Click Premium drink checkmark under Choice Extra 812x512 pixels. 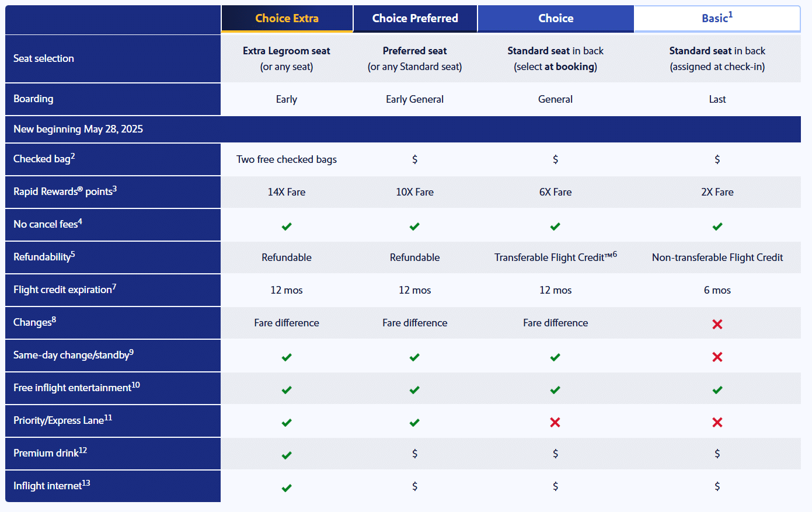(x=287, y=455)
